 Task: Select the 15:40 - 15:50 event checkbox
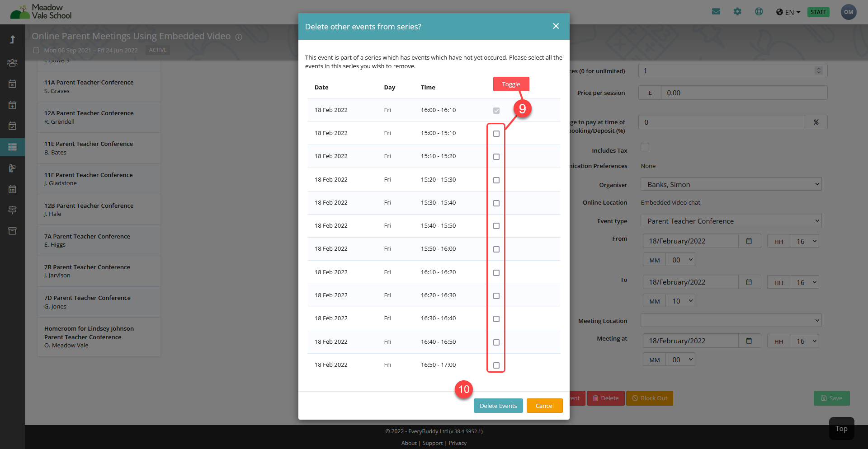[x=496, y=226]
